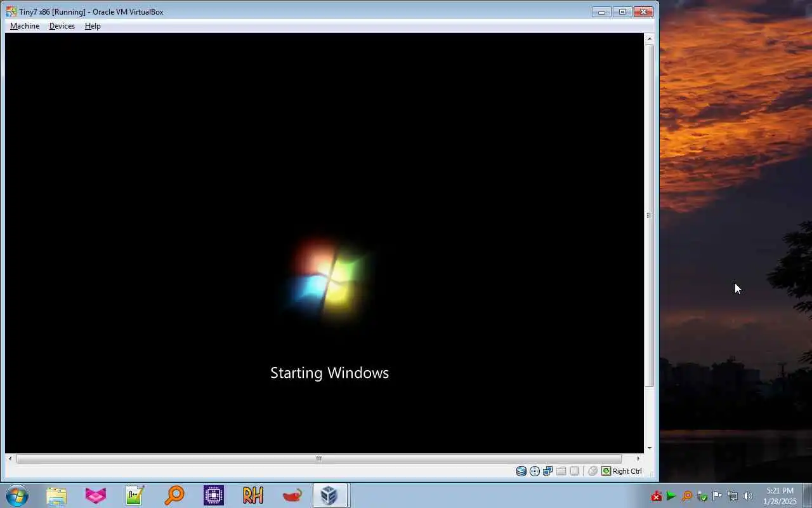This screenshot has height=508, width=812.
Task: Click the keyboard capture green arrow icon
Action: click(x=606, y=471)
